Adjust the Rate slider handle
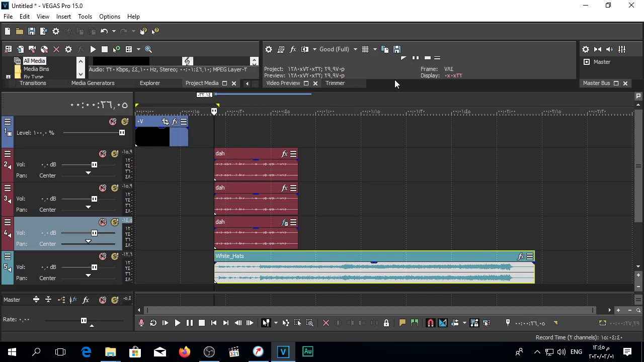The height and width of the screenshot is (362, 644). point(84,320)
